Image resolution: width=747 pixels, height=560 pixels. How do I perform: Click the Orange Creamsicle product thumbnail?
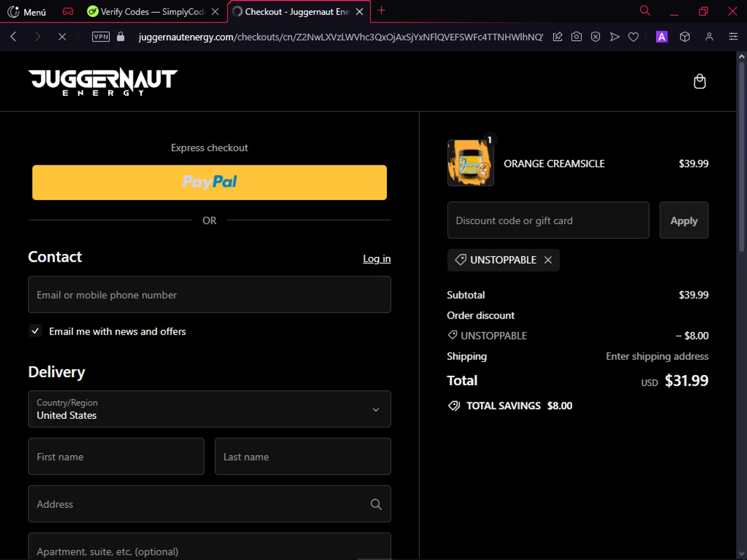[471, 163]
